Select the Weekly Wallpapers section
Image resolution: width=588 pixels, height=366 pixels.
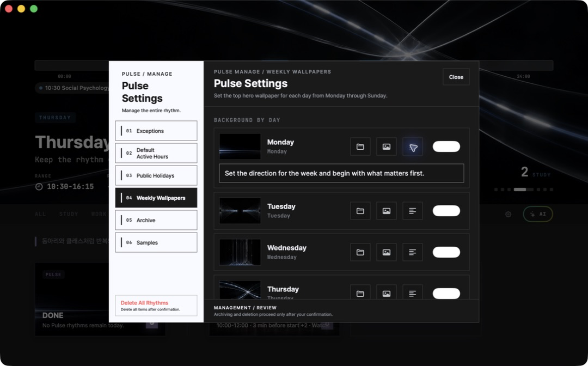156,198
